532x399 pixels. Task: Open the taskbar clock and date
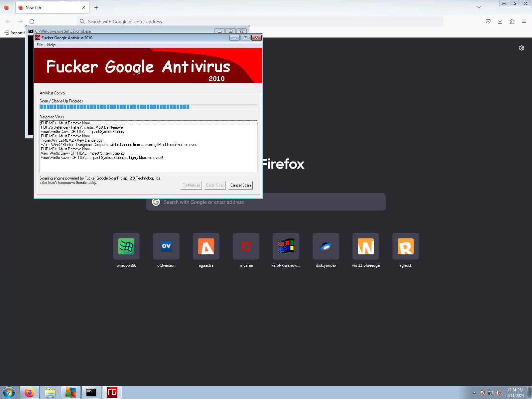(515, 393)
